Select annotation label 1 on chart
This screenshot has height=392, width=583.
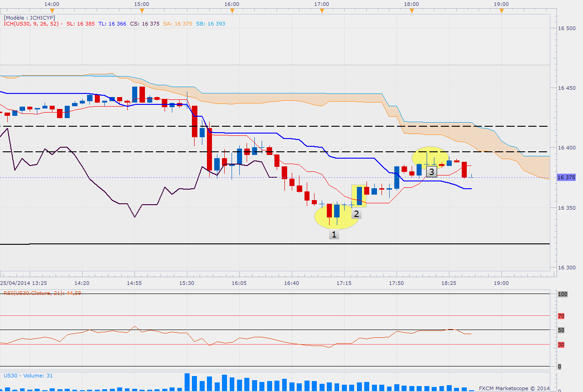pos(334,234)
